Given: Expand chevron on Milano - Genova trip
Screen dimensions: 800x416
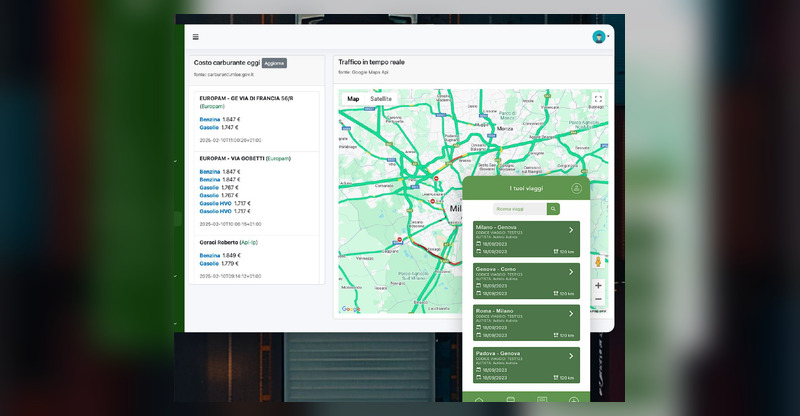Looking at the screenshot, I should point(571,230).
